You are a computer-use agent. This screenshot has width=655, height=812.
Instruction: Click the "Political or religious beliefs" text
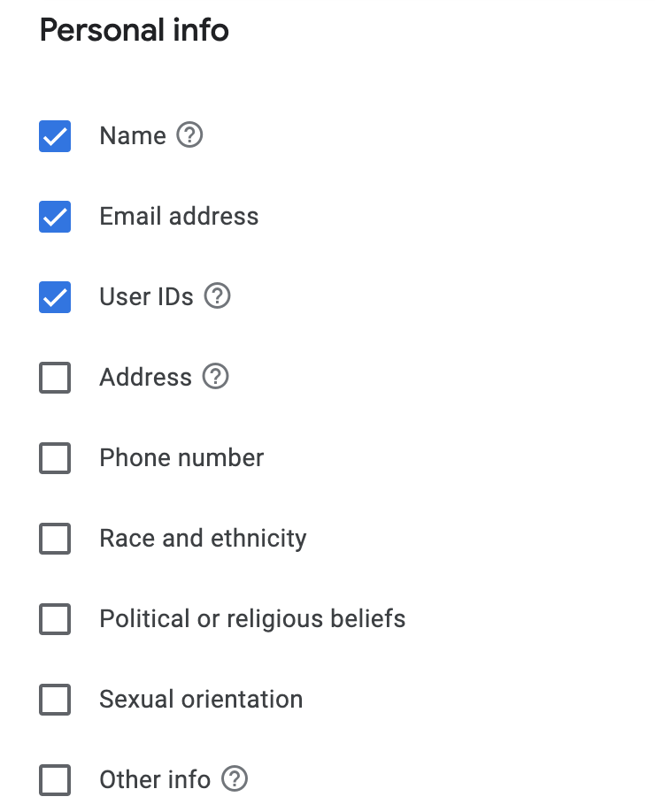252,619
